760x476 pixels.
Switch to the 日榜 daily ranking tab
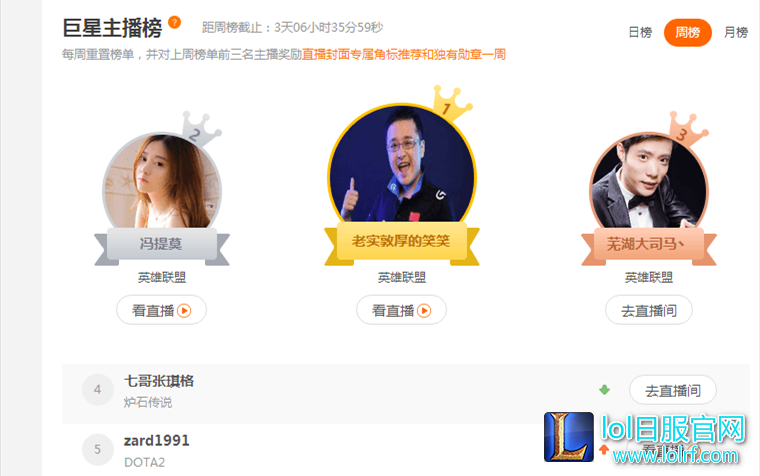640,32
